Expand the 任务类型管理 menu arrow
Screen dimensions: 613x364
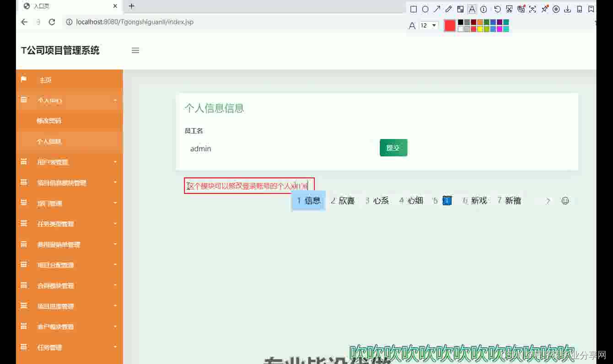pos(115,224)
